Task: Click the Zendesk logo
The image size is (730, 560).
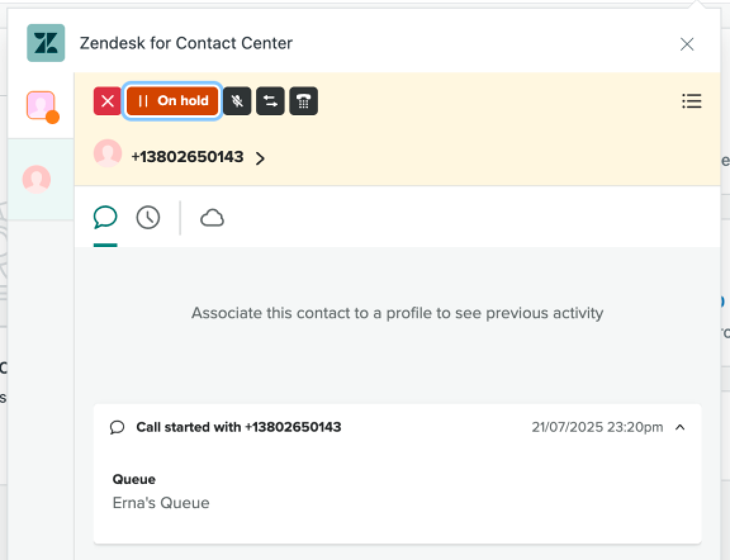Action: pos(46,43)
